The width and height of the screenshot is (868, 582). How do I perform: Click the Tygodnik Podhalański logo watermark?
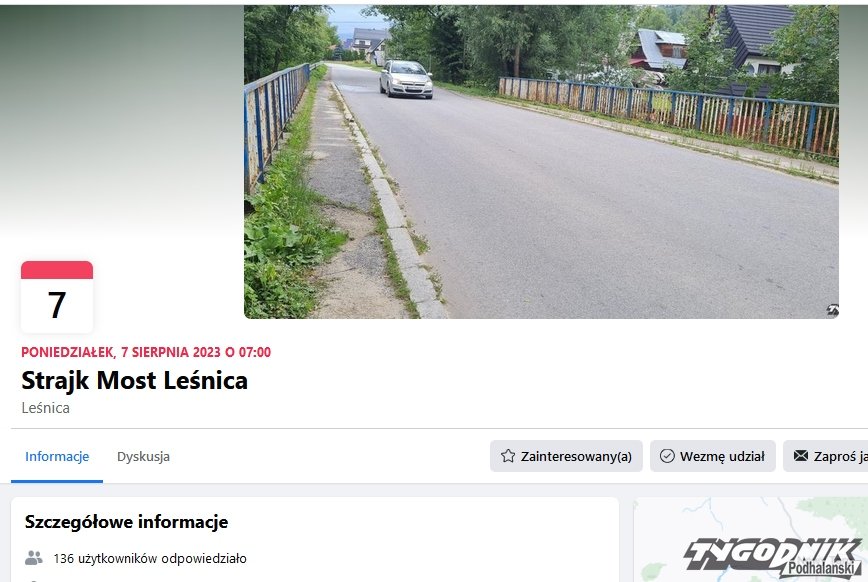[x=773, y=558]
